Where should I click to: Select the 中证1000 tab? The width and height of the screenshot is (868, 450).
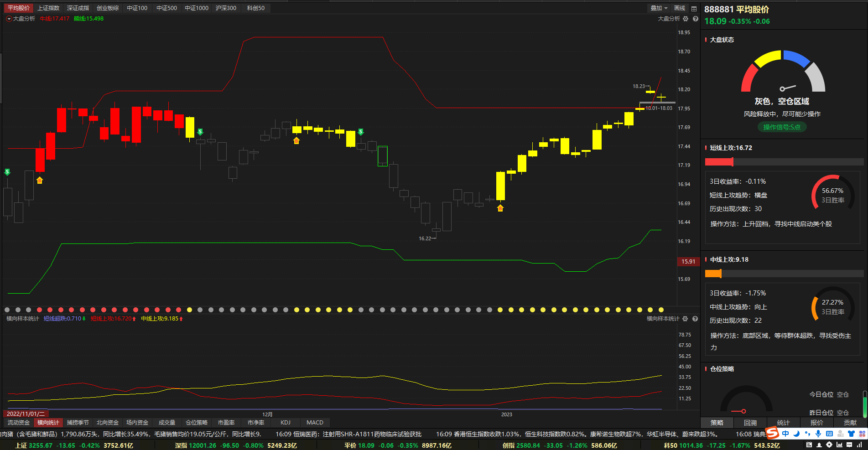[197, 8]
